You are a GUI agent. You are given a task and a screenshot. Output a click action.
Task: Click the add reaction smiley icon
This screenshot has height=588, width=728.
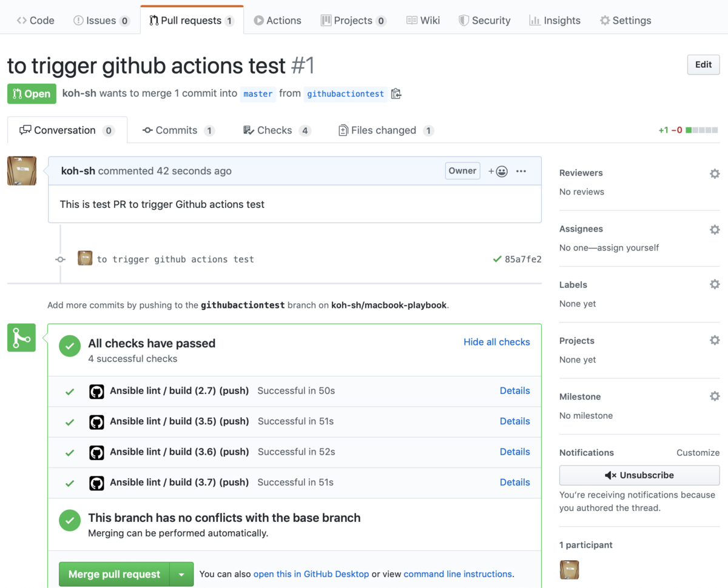(x=498, y=171)
